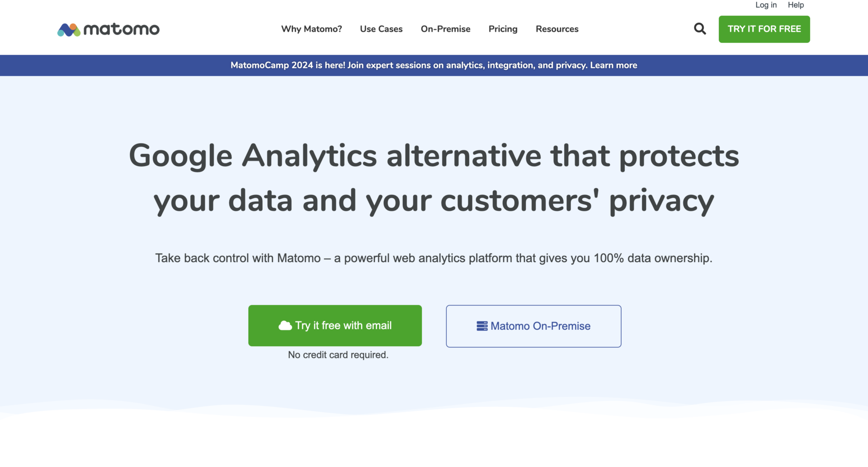Open the Help link at top right
This screenshot has height=467, width=868.
pyautogui.click(x=796, y=5)
